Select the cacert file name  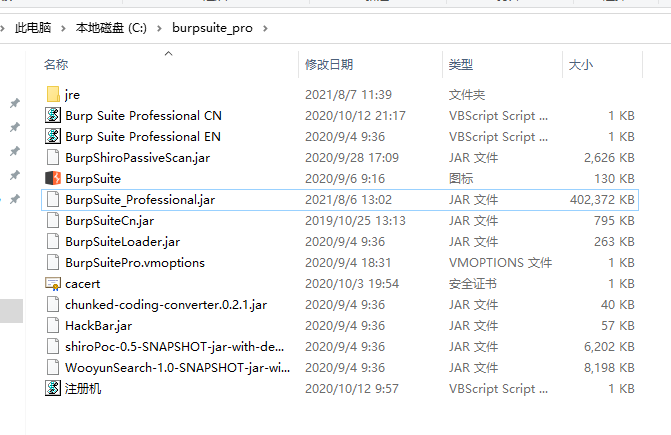coord(83,284)
